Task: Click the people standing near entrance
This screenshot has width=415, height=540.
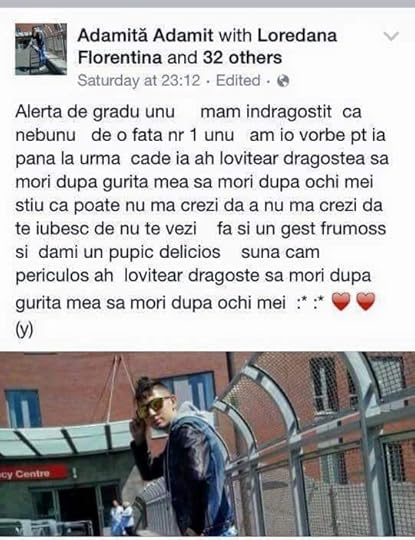Action: [x=122, y=517]
